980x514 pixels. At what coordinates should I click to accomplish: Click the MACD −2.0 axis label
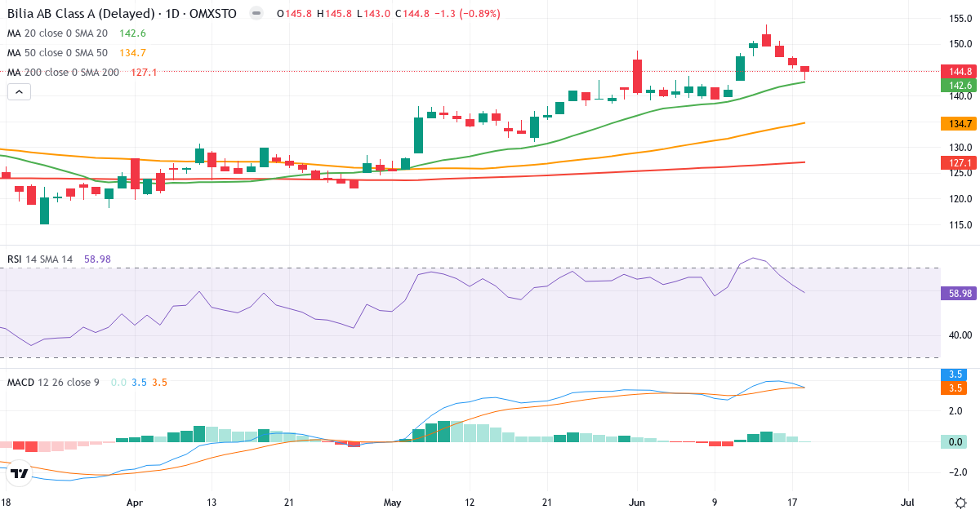959,472
